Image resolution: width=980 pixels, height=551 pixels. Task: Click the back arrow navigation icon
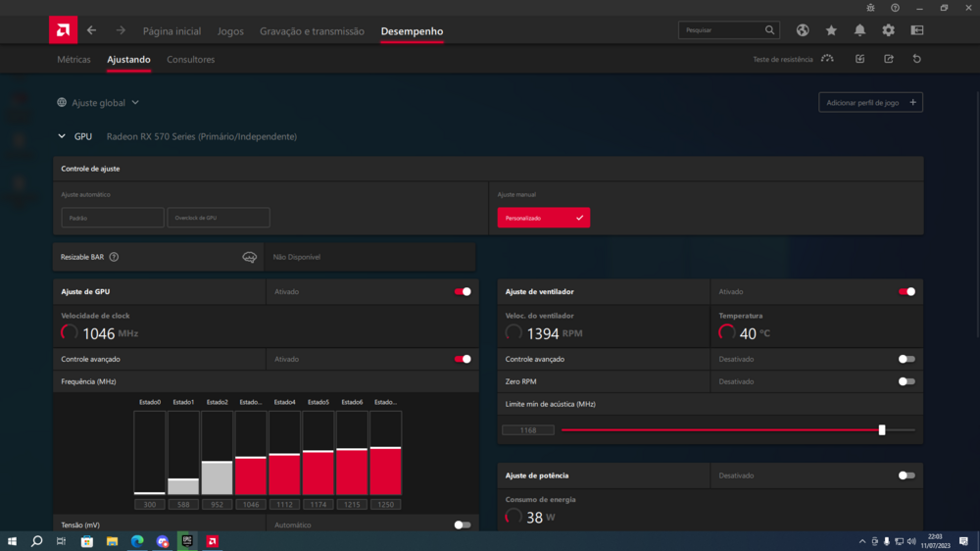[x=91, y=30]
